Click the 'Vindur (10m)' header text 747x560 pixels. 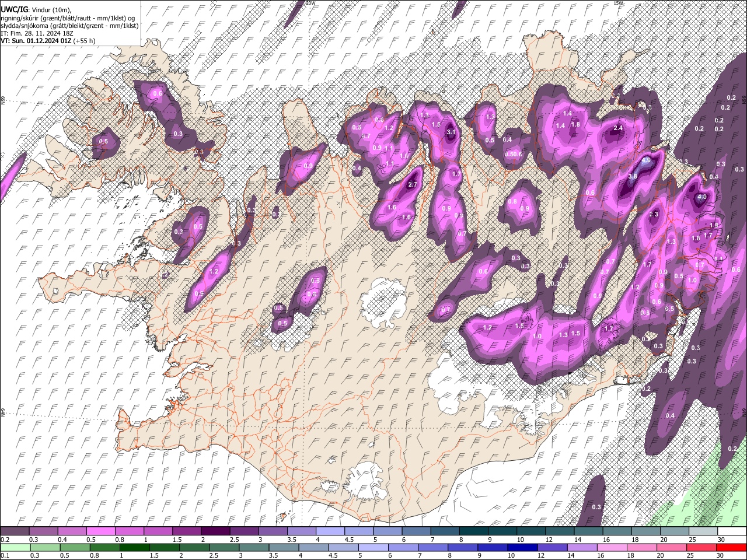click(50, 10)
